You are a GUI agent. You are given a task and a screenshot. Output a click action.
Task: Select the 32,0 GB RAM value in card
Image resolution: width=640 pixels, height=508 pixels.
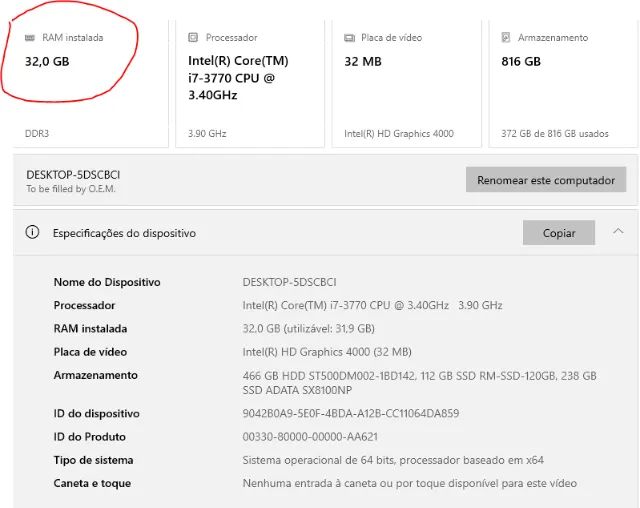tap(47, 62)
